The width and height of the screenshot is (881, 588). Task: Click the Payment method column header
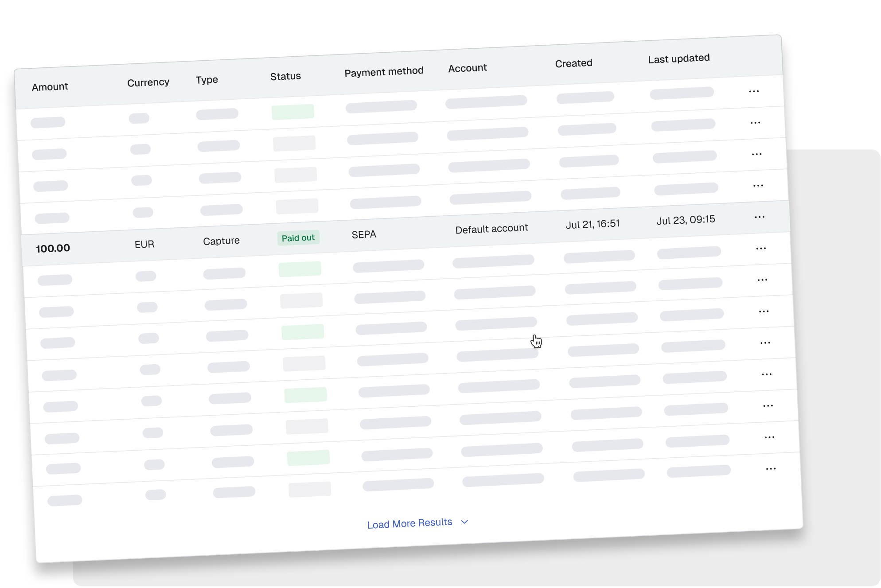384,72
